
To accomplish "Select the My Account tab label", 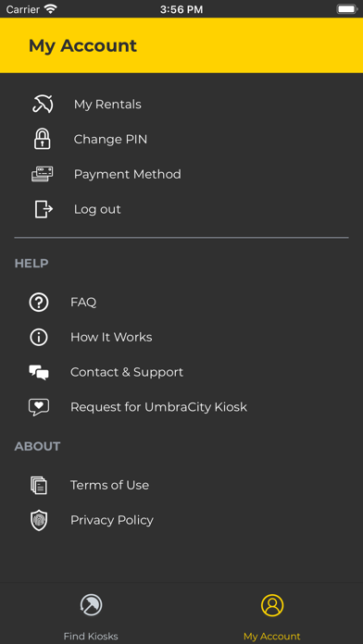I will 272,637.
